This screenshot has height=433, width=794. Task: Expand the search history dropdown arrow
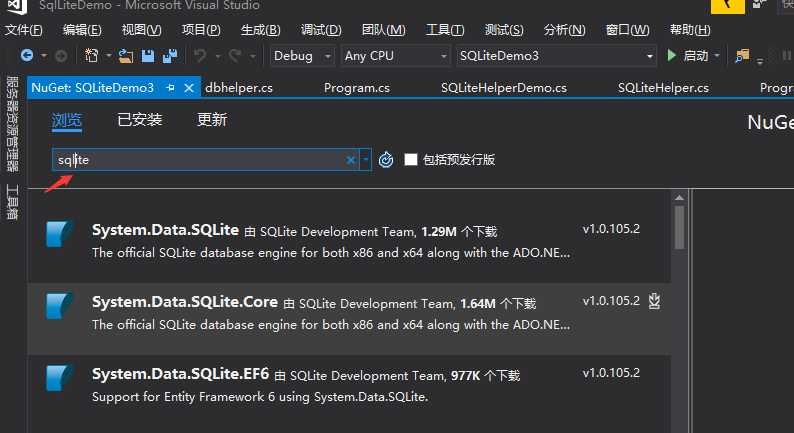point(366,160)
